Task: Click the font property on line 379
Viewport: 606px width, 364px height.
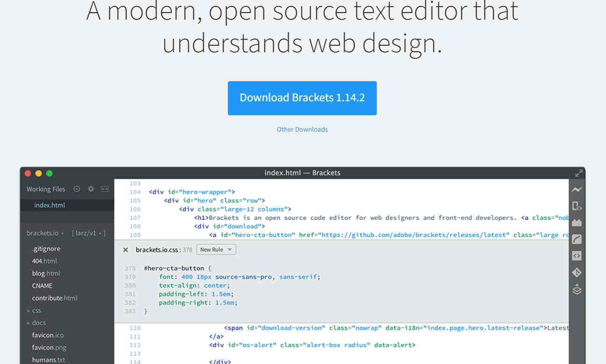Action: tap(166, 277)
